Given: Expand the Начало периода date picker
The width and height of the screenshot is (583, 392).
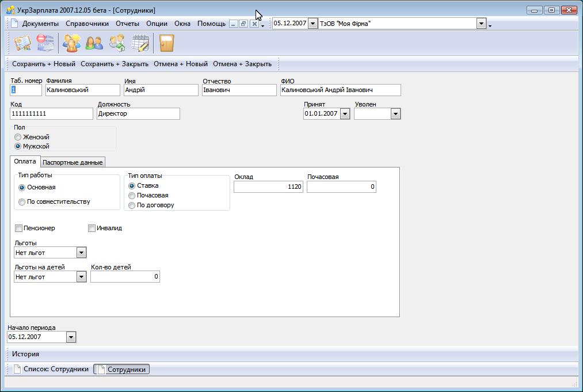Looking at the screenshot, I should point(71,337).
